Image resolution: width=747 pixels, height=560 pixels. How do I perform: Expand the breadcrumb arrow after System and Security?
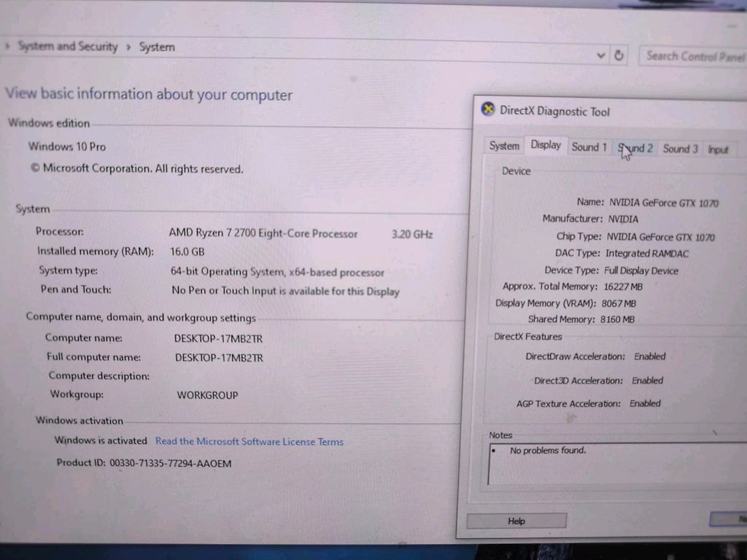pyautogui.click(x=128, y=47)
